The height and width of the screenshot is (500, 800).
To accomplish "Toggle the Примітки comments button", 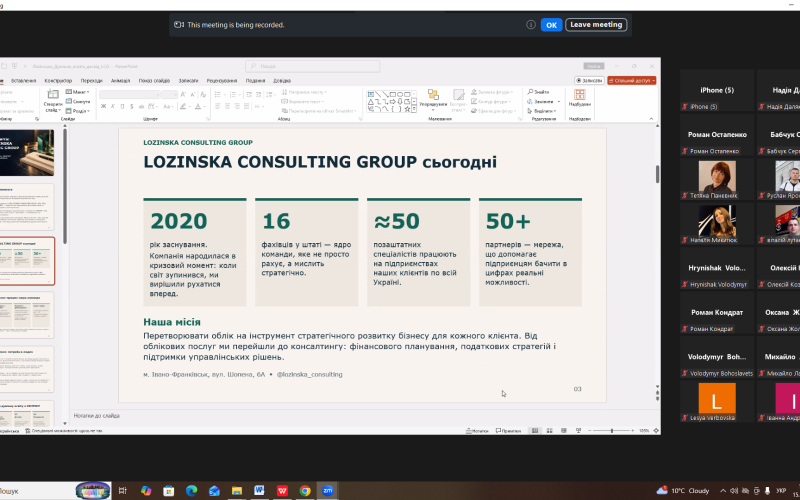I will 509,431.
